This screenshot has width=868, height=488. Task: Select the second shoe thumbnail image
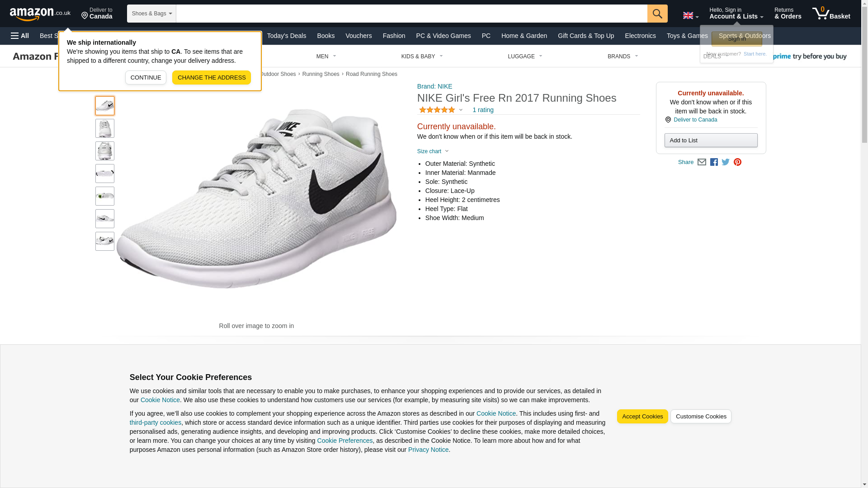pyautogui.click(x=105, y=128)
